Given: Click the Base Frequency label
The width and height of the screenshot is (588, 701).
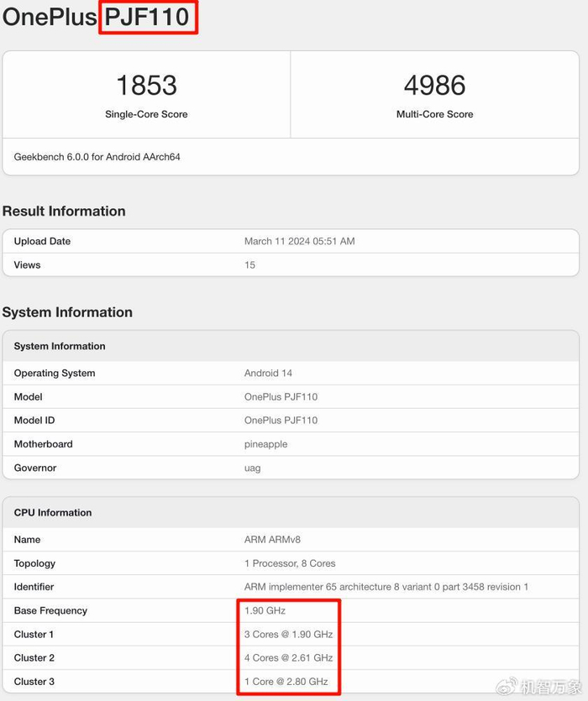Looking at the screenshot, I should tap(50, 610).
